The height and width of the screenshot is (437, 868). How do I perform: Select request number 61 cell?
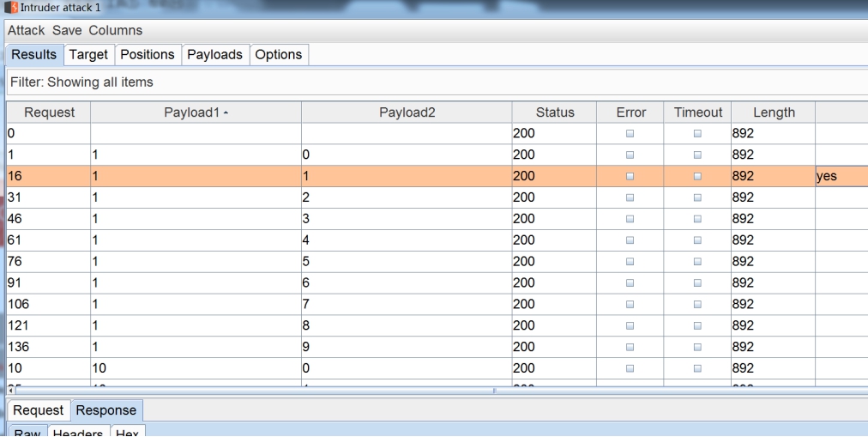[x=49, y=240]
